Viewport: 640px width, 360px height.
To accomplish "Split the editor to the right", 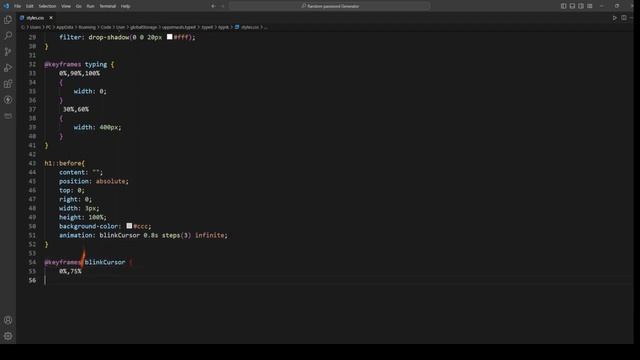I will coord(624,18).
